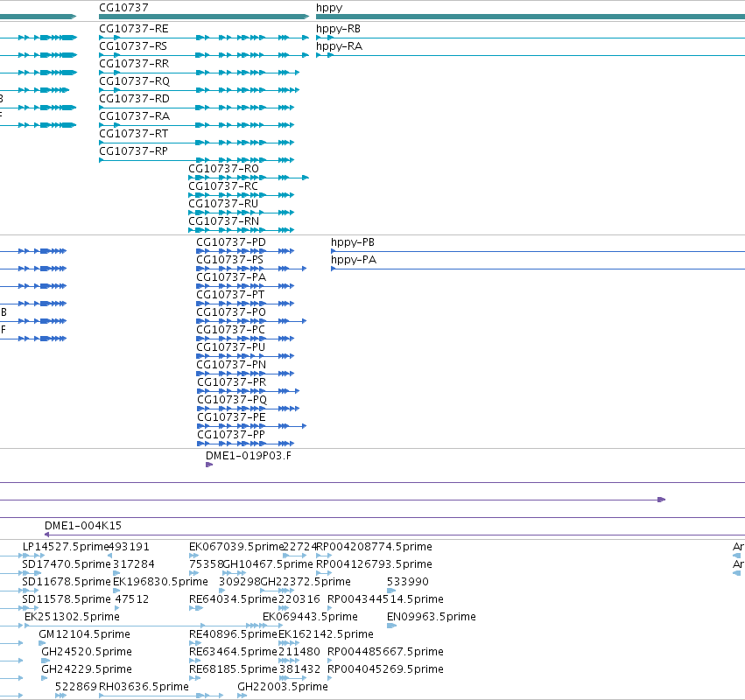Pick transcript CG10737-RP

[x=133, y=151]
